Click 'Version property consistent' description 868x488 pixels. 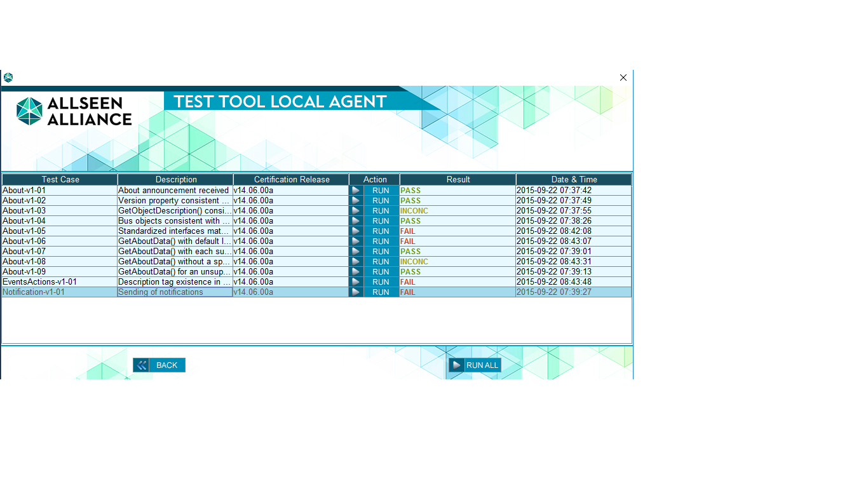(x=175, y=200)
